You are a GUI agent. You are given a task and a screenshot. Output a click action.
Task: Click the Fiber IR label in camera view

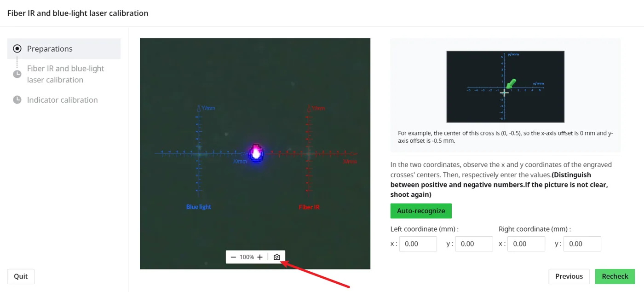pos(309,207)
